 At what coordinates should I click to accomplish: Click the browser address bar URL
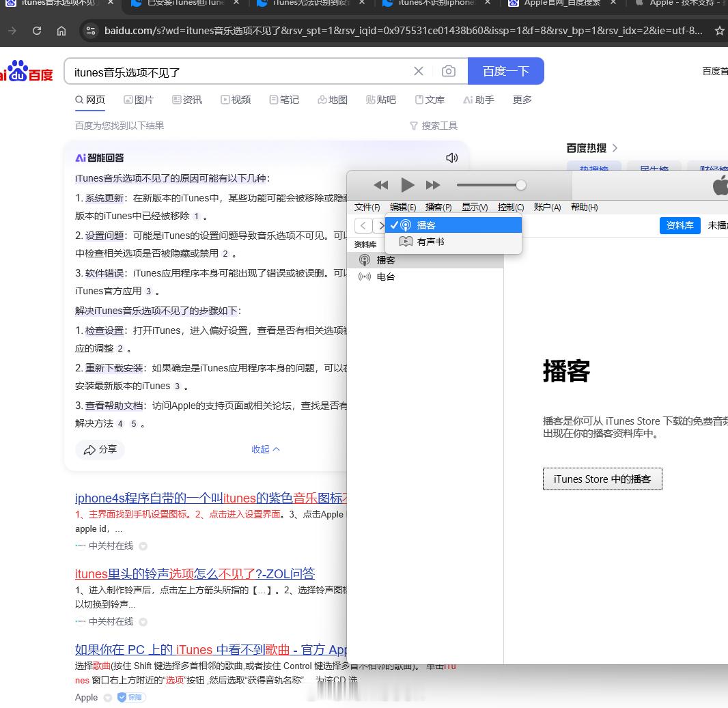[x=403, y=31]
